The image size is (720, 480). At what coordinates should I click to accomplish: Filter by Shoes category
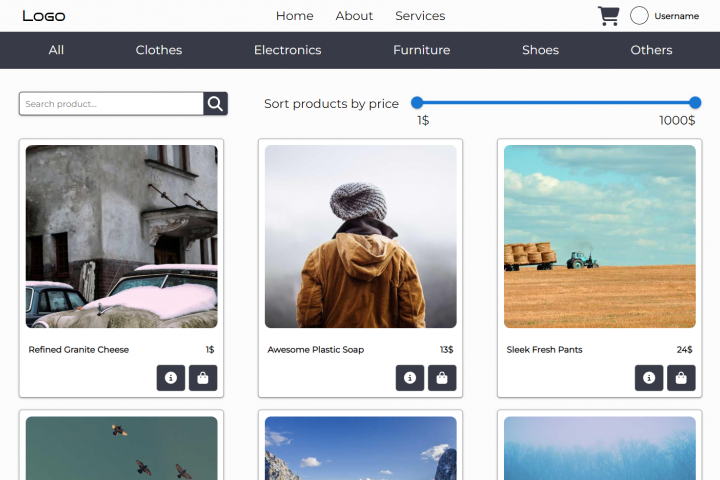tap(540, 50)
